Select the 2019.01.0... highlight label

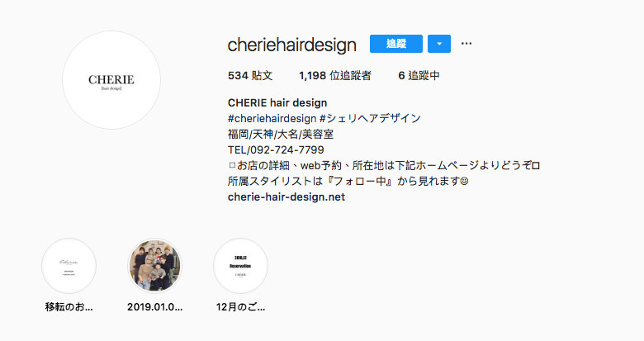coord(155,307)
